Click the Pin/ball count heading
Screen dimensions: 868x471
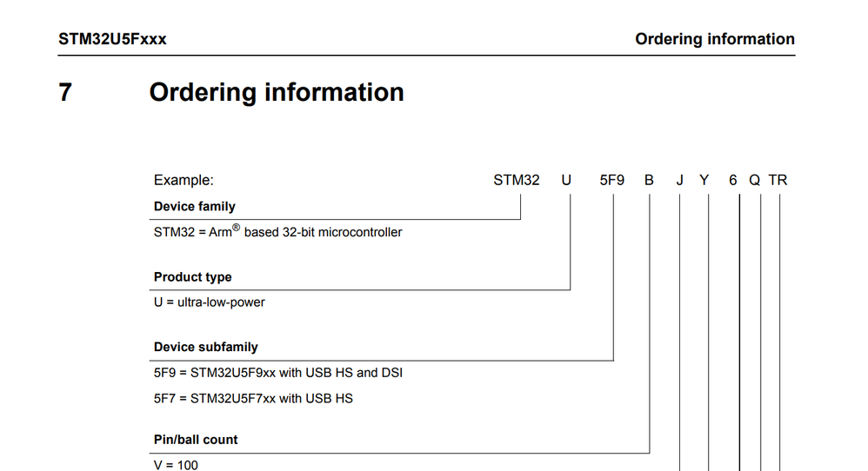pyautogui.click(x=196, y=440)
